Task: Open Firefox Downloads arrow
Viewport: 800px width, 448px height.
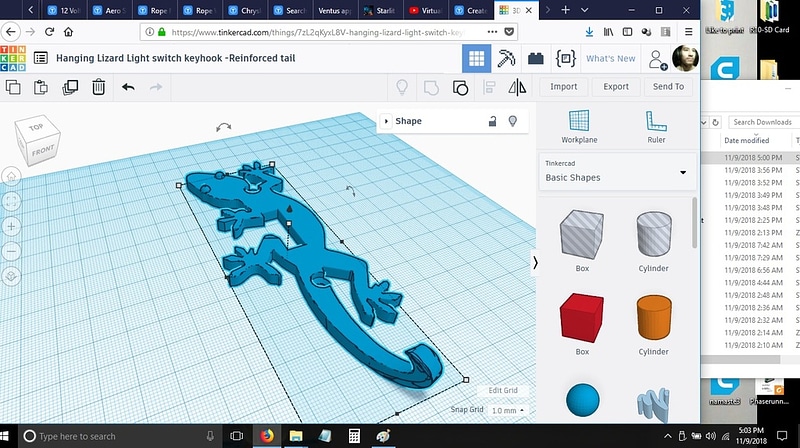Action: [589, 32]
